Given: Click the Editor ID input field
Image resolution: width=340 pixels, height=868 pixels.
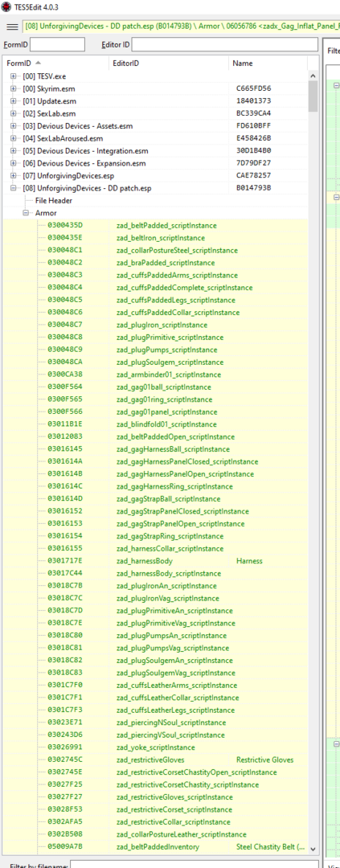Looking at the screenshot, I should point(224,44).
